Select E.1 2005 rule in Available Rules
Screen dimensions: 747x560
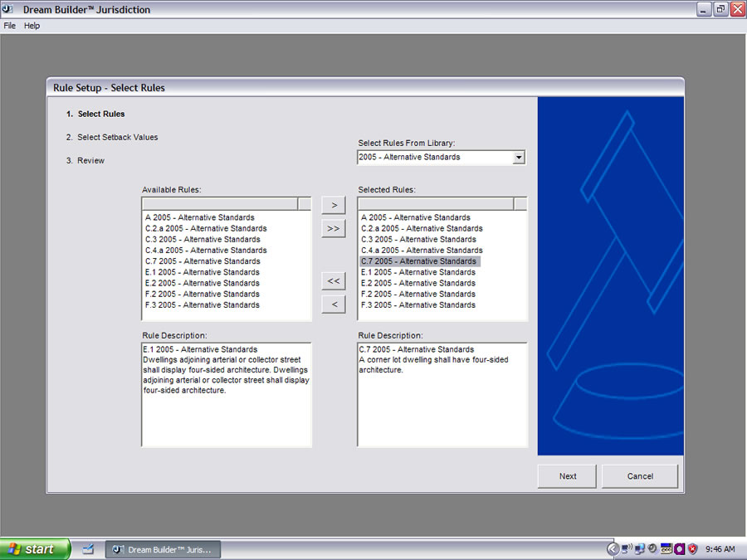202,272
